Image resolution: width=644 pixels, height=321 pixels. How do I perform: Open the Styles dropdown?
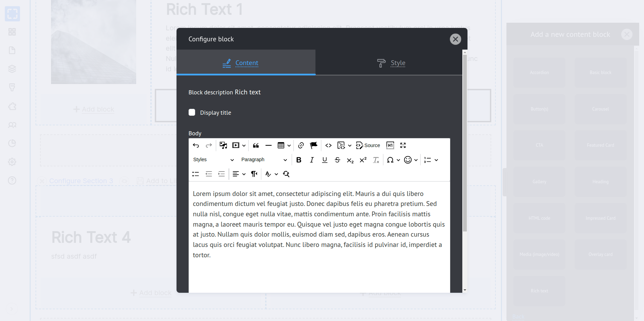[213, 160]
